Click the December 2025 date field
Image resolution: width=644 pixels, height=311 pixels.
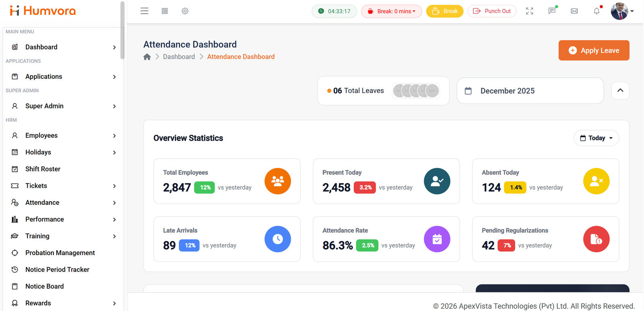[x=530, y=91]
